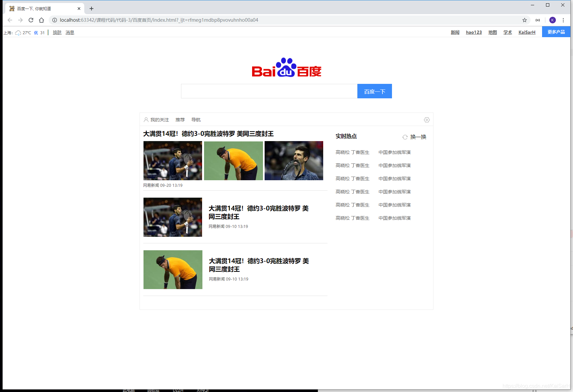Open the braces extension icon
Image resolution: width=573 pixels, height=392 pixels.
(x=538, y=20)
